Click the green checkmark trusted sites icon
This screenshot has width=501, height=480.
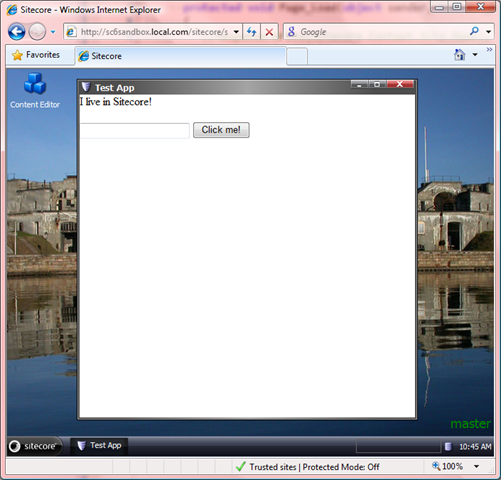point(241,467)
